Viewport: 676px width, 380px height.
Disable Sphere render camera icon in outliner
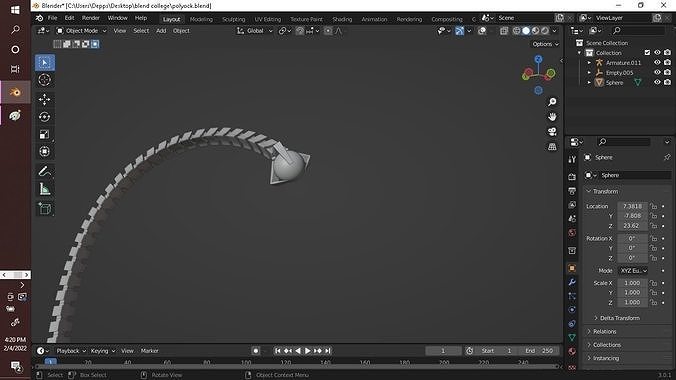tap(667, 82)
